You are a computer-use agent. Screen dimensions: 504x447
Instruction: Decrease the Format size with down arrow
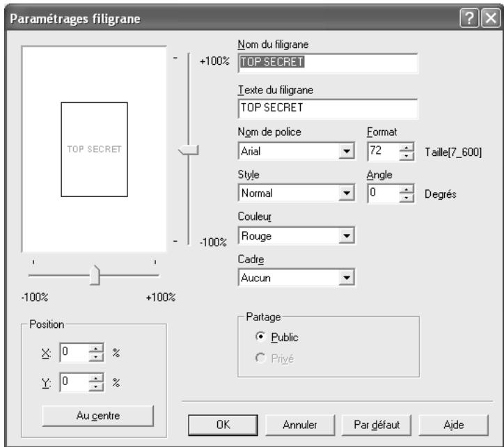pos(407,156)
